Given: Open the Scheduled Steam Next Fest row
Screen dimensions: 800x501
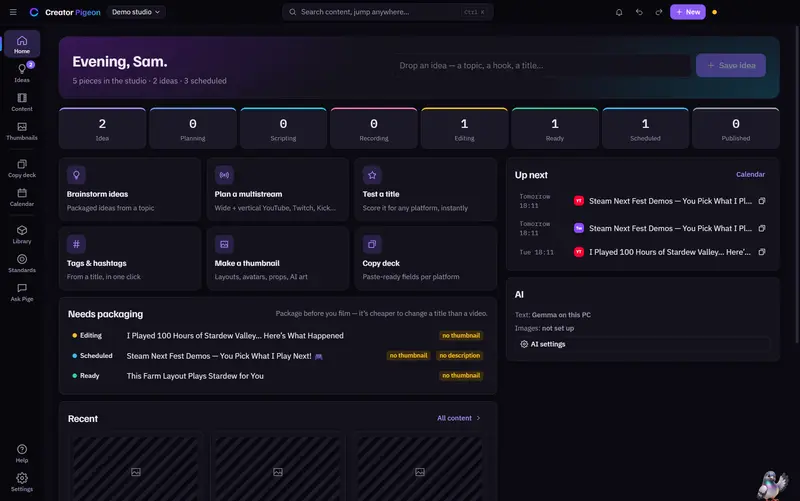Looking at the screenshot, I should pyautogui.click(x=278, y=356).
